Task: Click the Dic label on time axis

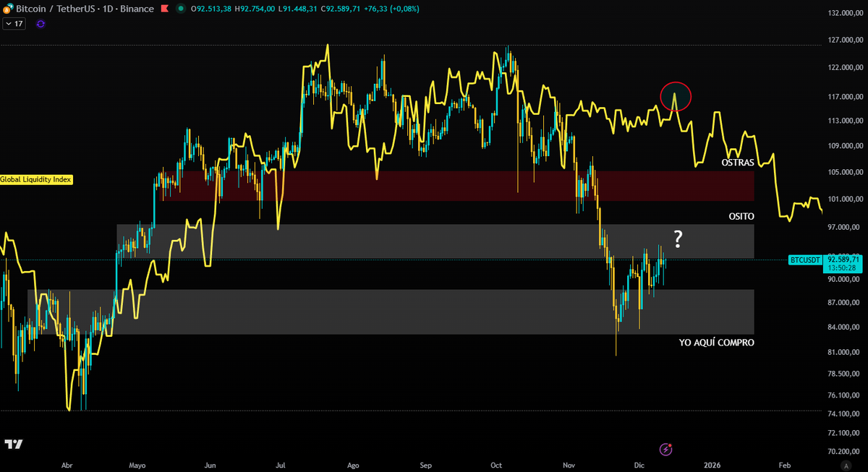Action: 639,465
